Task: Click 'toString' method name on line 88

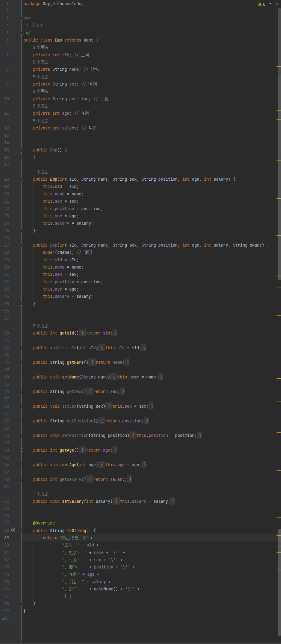Action: [76, 530]
